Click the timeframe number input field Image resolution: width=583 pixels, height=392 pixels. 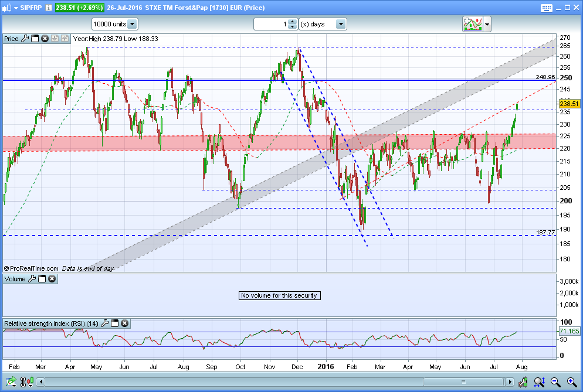coord(271,24)
